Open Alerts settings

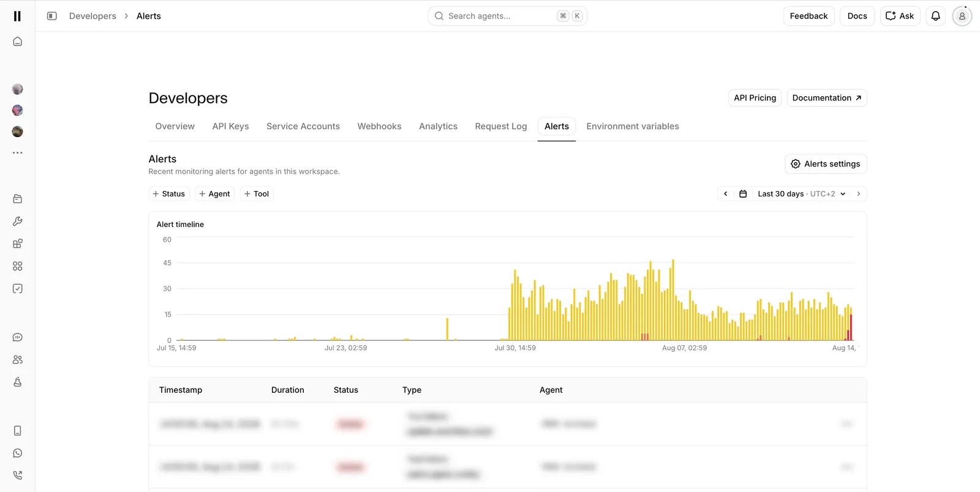click(x=826, y=164)
